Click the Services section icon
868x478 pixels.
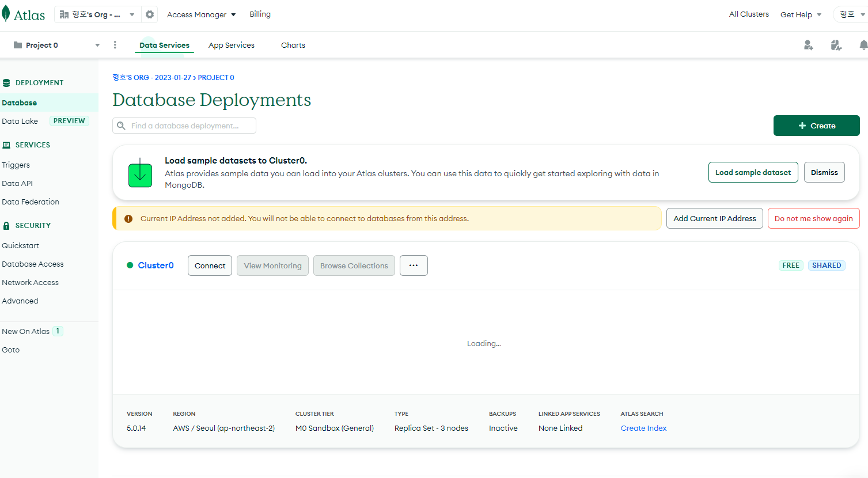coord(6,145)
